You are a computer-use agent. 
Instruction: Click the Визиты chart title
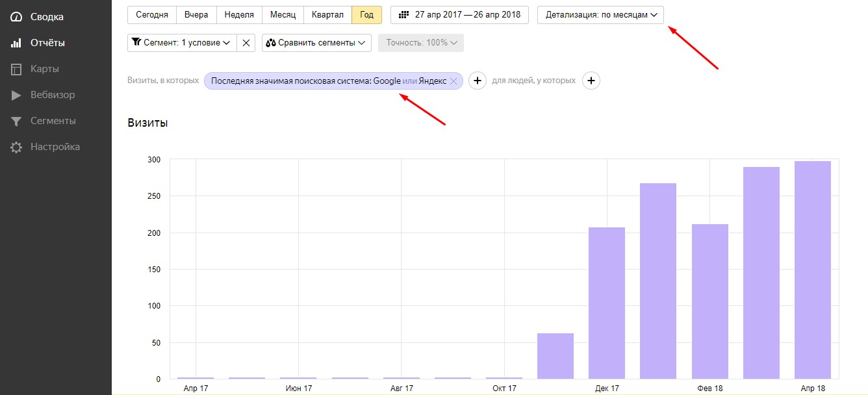click(x=147, y=123)
